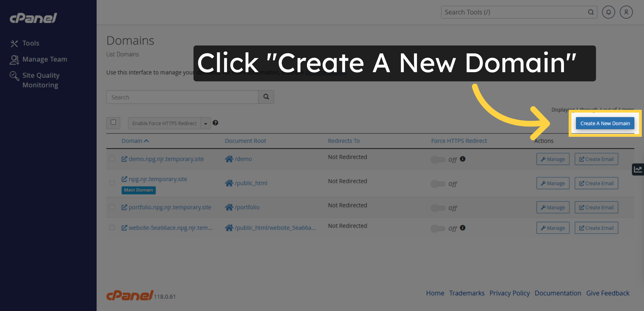This screenshot has width=644, height=311.
Task: Check the checkbox beside portfolio.npg.njr.temporary.site
Action: click(112, 207)
